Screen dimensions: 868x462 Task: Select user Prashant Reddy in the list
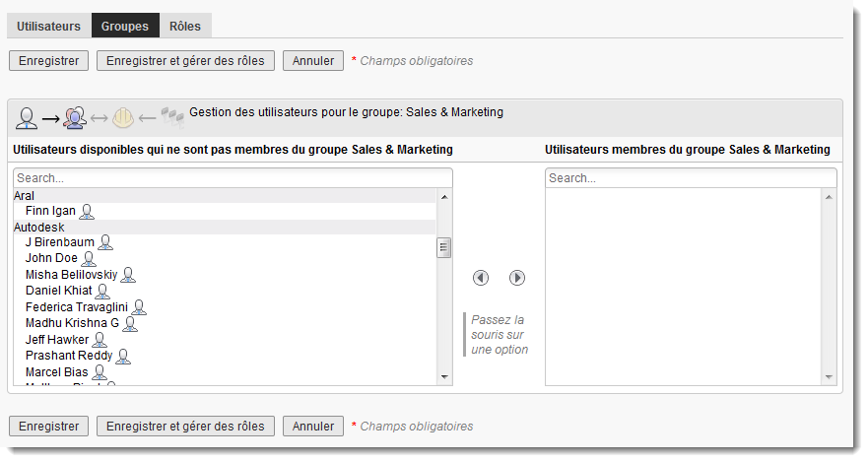pyautogui.click(x=69, y=356)
